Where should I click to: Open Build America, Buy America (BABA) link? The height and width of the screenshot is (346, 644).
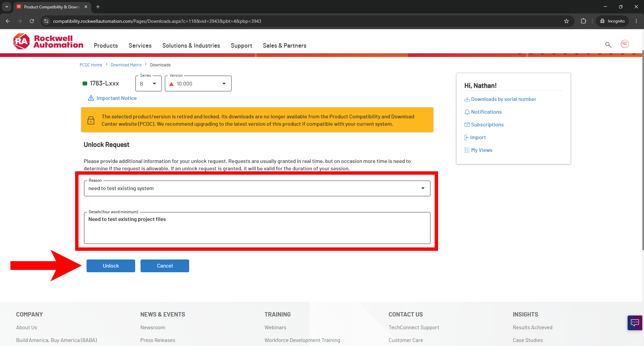[x=56, y=340]
